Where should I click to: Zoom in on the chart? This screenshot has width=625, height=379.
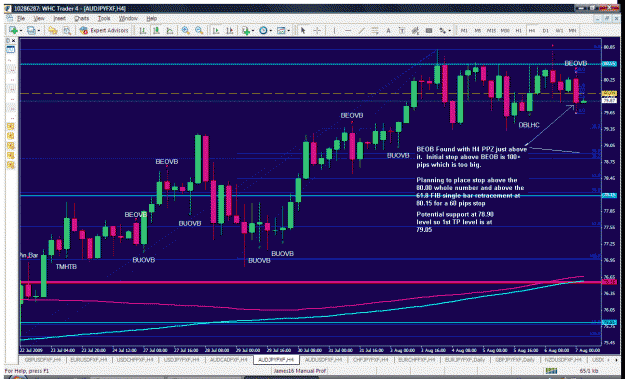point(185,31)
